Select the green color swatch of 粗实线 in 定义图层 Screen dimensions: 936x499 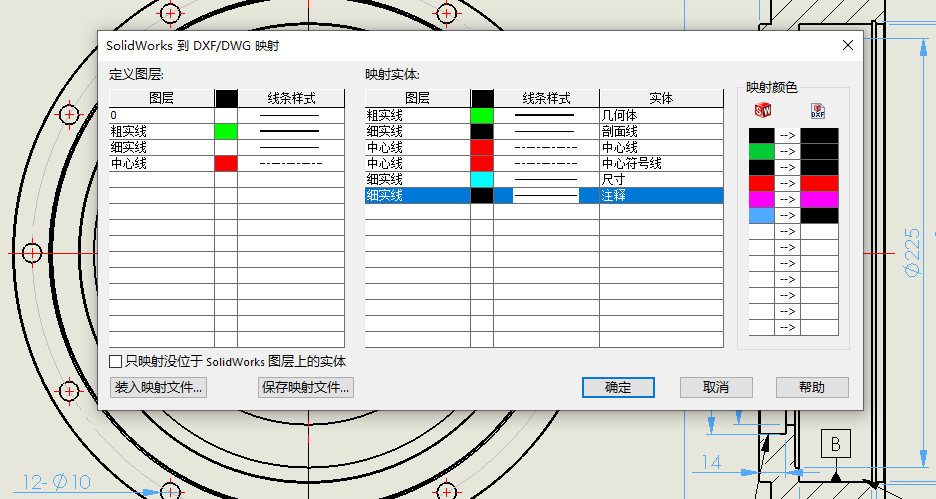click(226, 131)
